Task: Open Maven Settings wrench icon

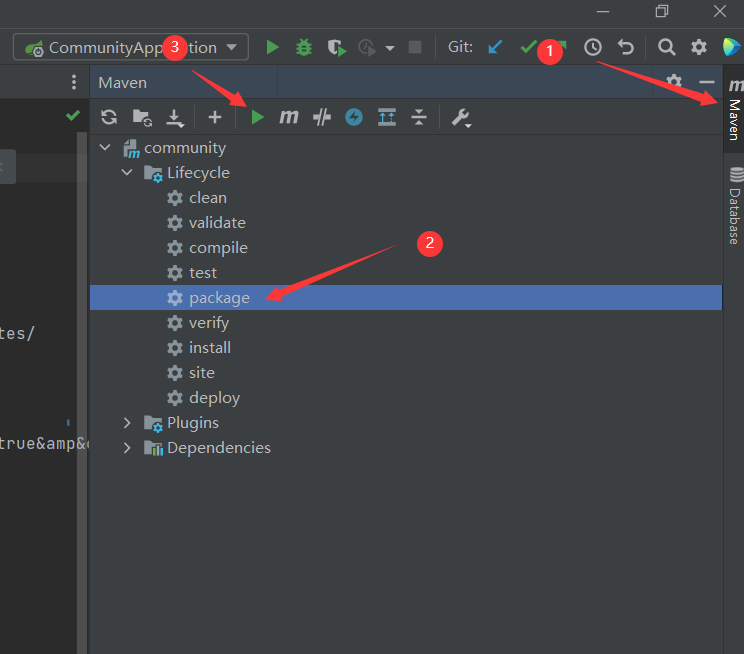Action: coord(461,117)
